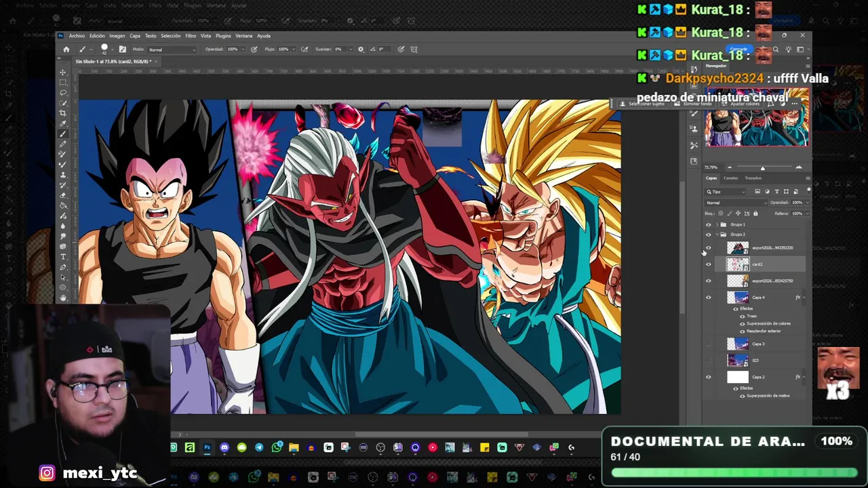Show the 023 layer
This screenshot has width=868, height=488.
[x=709, y=361]
